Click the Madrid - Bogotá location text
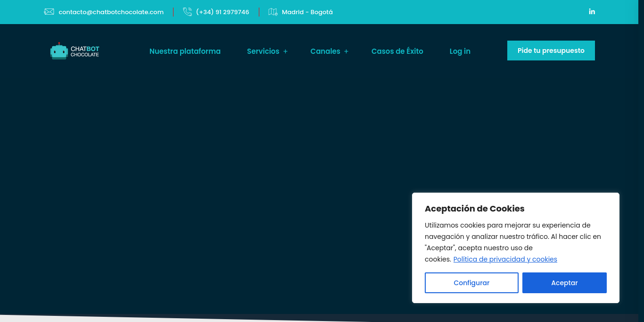Image resolution: width=644 pixels, height=322 pixels. tap(307, 12)
